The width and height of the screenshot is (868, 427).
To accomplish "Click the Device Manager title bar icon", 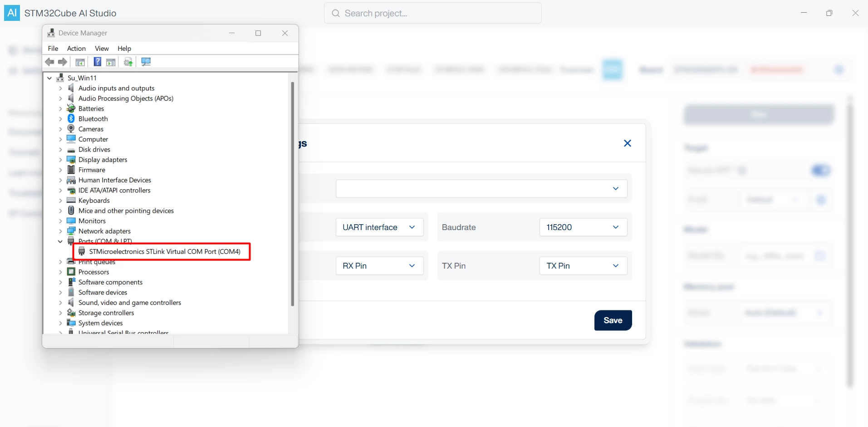I will tap(51, 33).
